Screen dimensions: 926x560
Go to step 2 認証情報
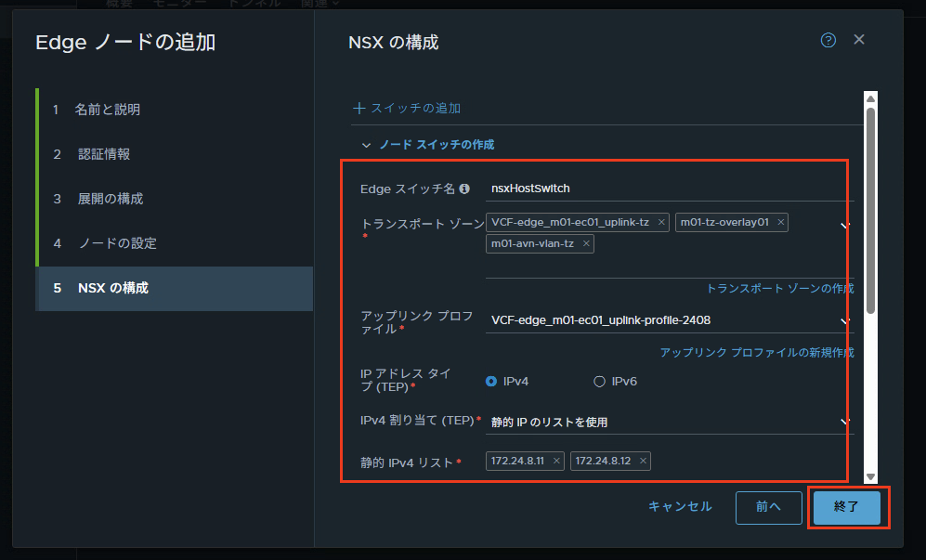176,155
